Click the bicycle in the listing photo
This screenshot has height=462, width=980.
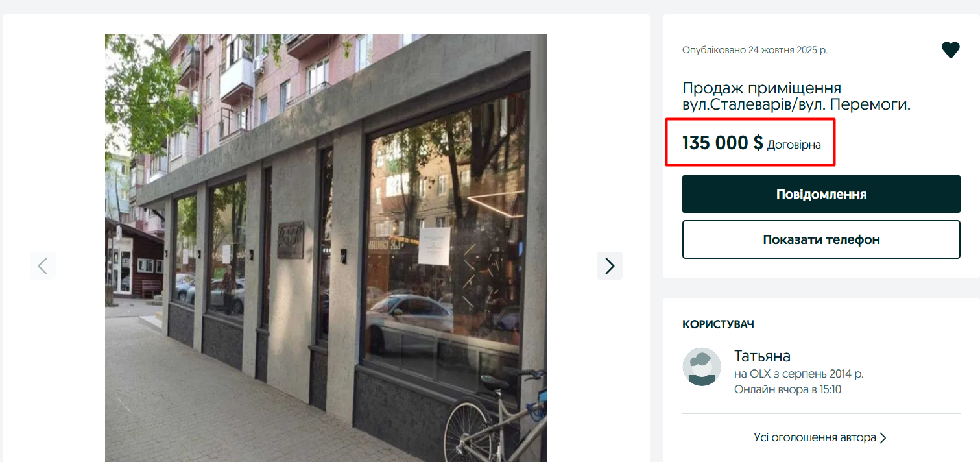pos(496,419)
